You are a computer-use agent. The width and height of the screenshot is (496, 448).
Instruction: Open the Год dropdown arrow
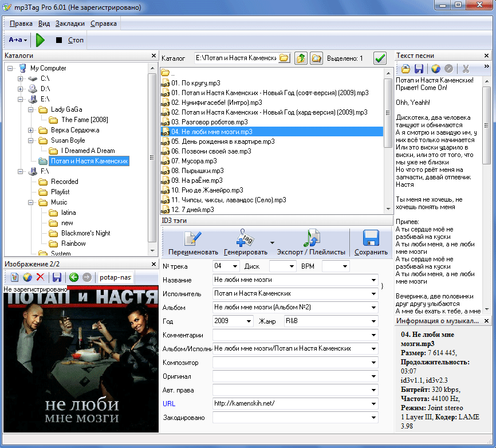coord(249,321)
